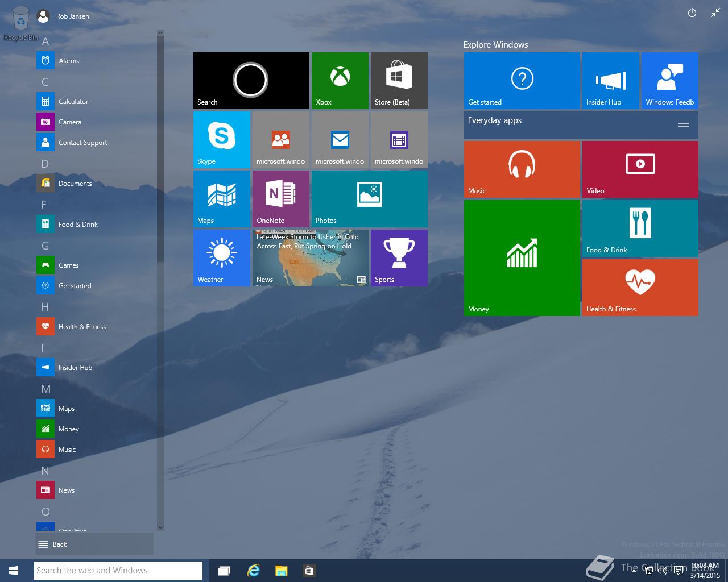Screen dimensions: 728x582
Task: Open the Food & Drink tile
Action: pos(640,228)
